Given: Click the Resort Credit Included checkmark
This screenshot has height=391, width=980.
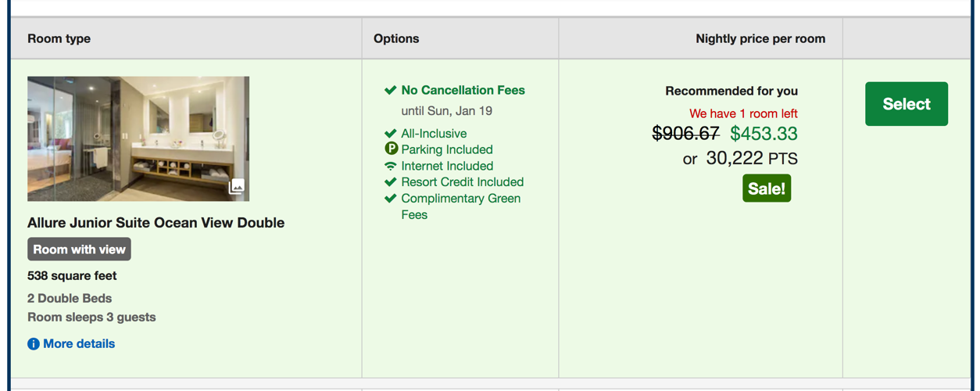Looking at the screenshot, I should (391, 182).
